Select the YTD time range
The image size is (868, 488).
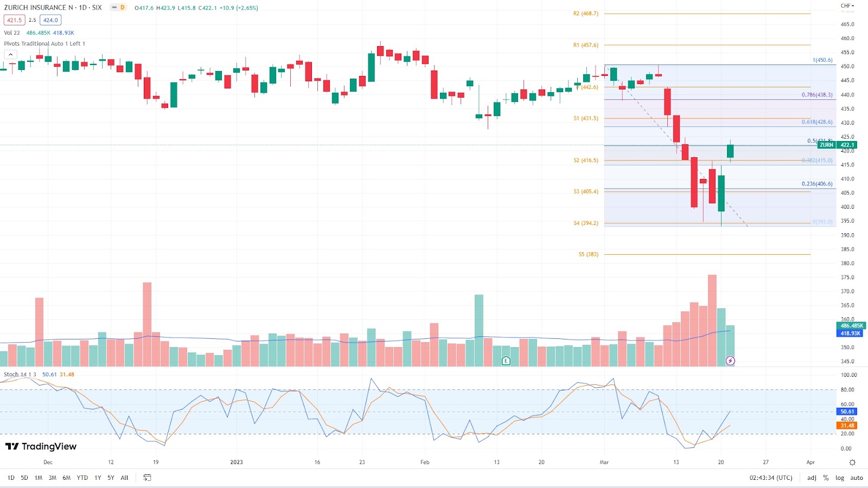click(82, 478)
